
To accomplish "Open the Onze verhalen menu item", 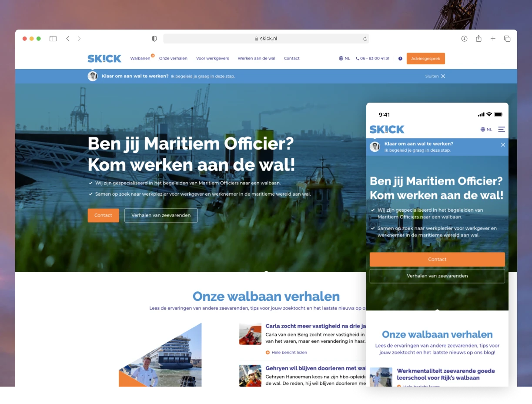I will (173, 58).
